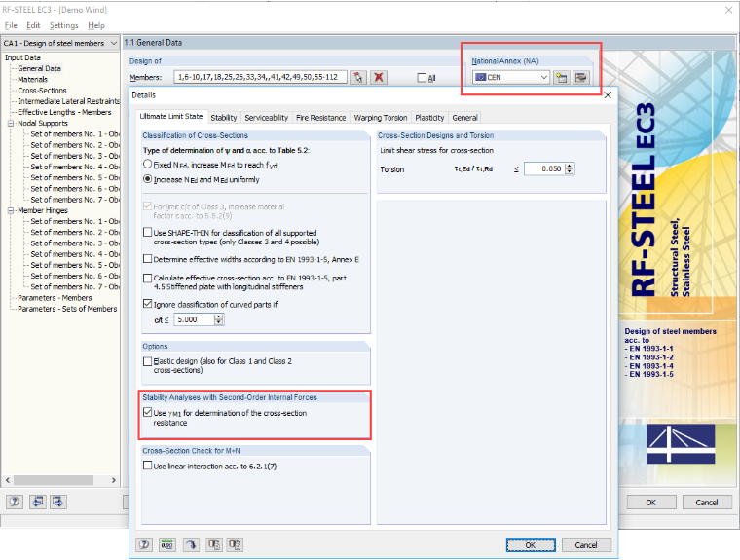The width and height of the screenshot is (740, 560).
Task: Select Set of members No. 5 under Member Hinges
Action: tap(75, 265)
